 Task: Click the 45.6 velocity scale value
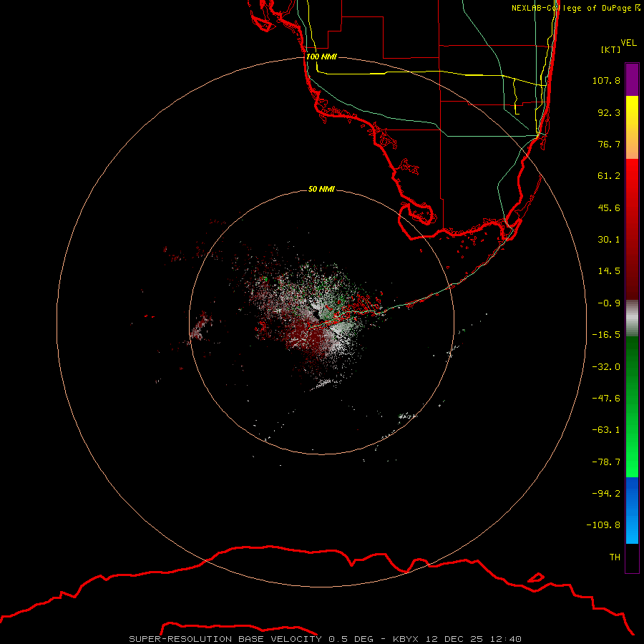[609, 208]
